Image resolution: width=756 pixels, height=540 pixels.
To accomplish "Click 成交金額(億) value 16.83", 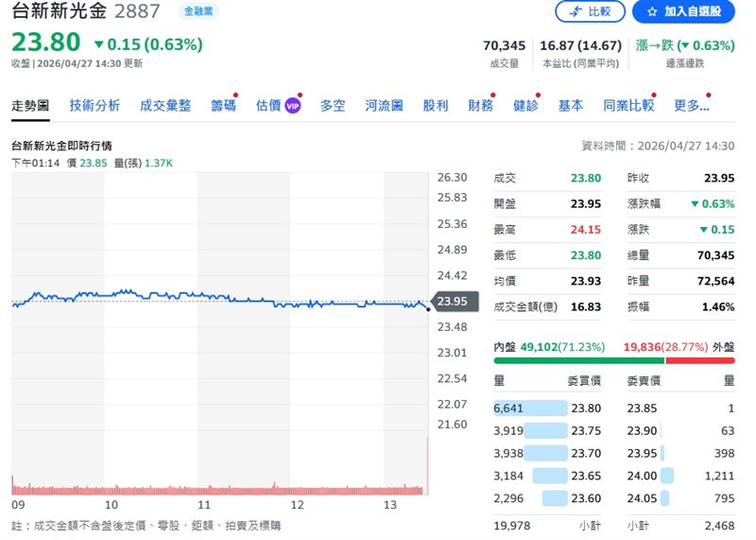I will click(x=586, y=307).
